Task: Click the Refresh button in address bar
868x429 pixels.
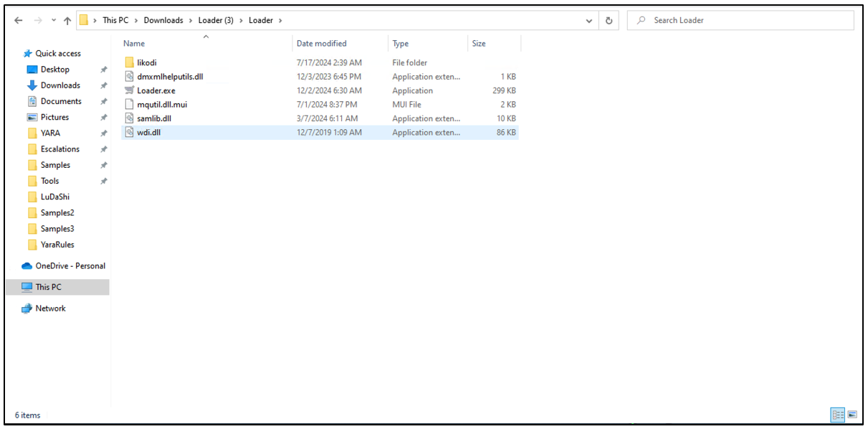Action: [x=609, y=21]
